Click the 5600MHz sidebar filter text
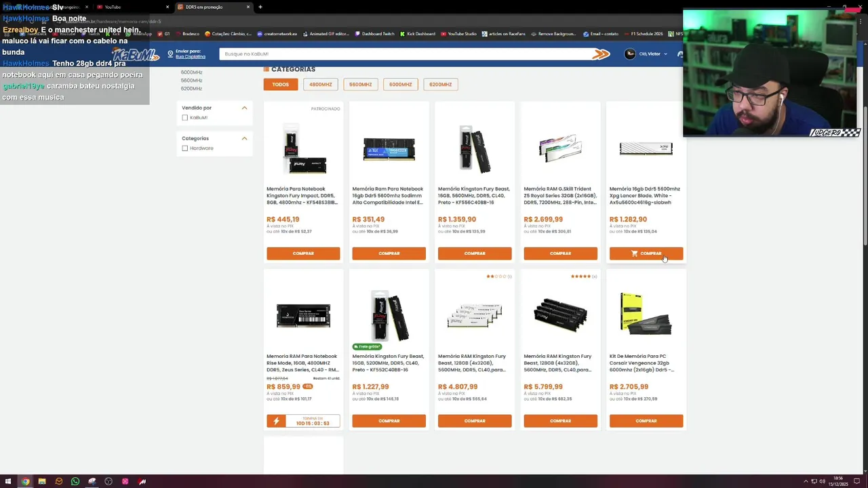The image size is (868, 488). tap(191, 81)
